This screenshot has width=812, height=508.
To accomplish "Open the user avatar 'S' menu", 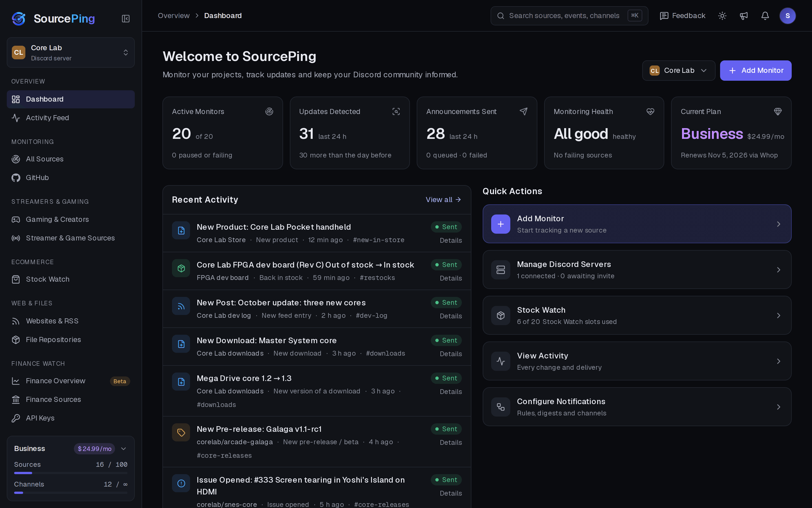I will 787,16.
